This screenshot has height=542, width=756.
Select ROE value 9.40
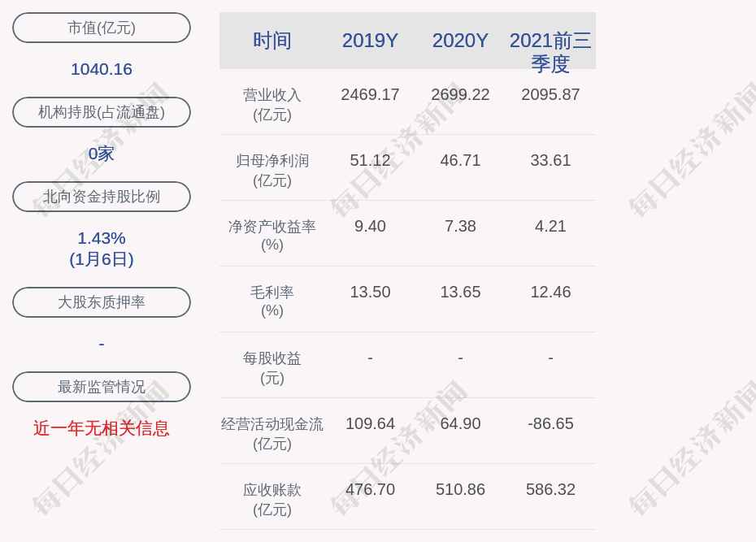point(370,227)
